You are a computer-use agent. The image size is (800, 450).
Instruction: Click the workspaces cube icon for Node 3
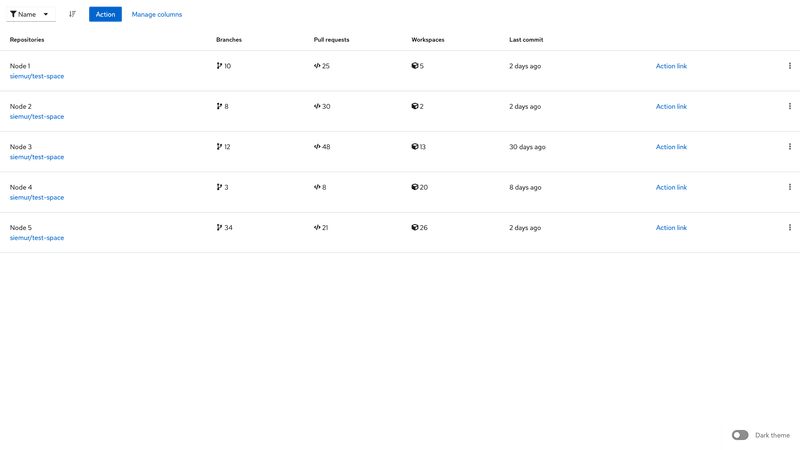(415, 147)
